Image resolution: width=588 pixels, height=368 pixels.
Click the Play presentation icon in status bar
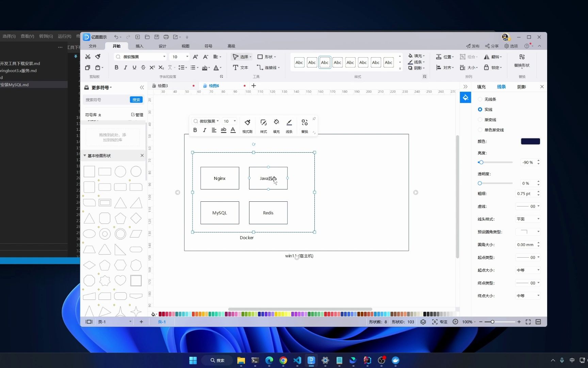455,322
